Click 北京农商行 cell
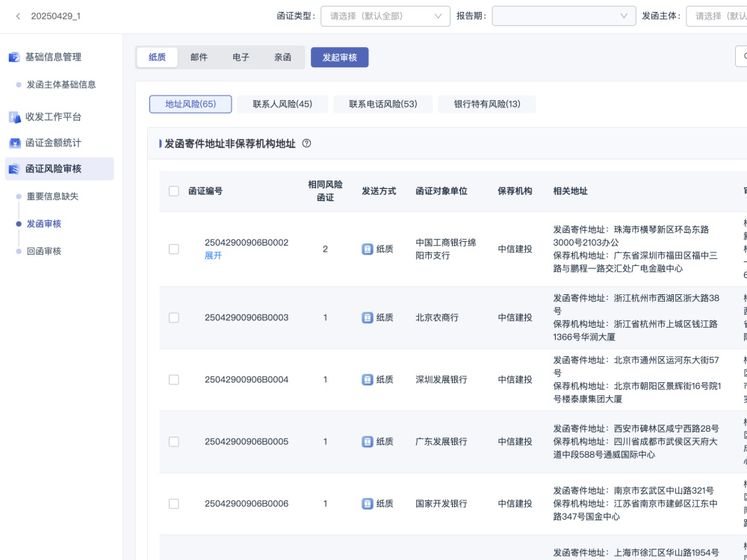Viewport: 747px width, 560px height. pos(437,317)
